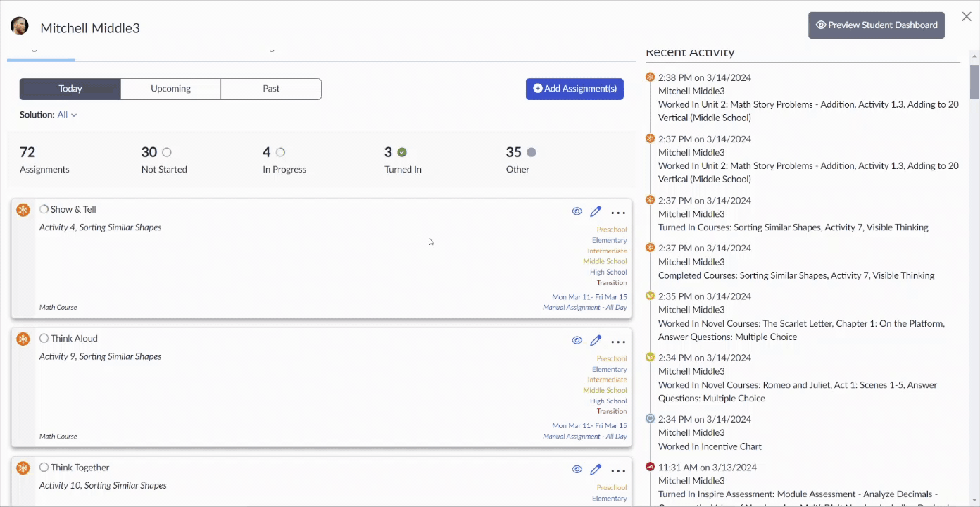This screenshot has height=507, width=980.
Task: Toggle the eye icon for Think Aloud
Action: (x=577, y=340)
